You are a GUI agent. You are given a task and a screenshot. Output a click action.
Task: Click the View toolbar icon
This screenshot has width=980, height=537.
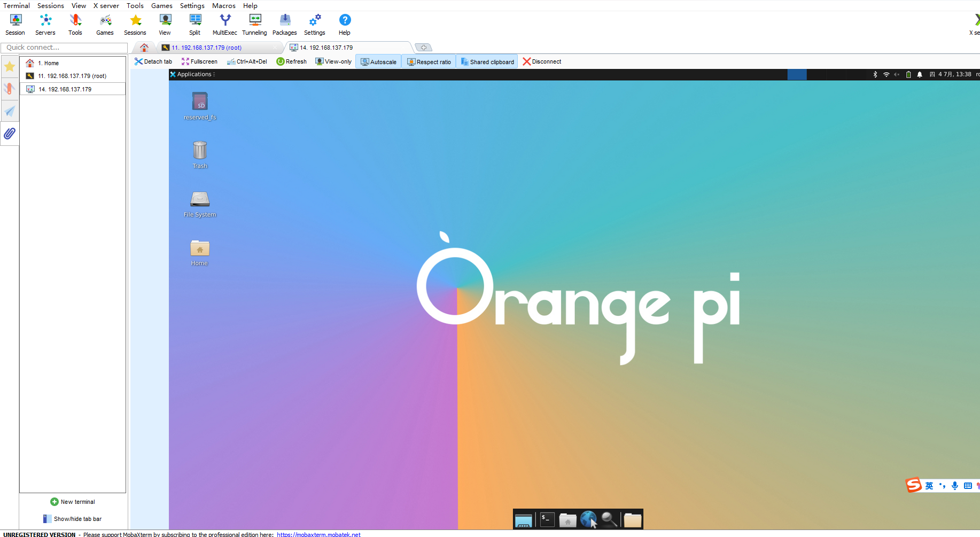coord(165,25)
